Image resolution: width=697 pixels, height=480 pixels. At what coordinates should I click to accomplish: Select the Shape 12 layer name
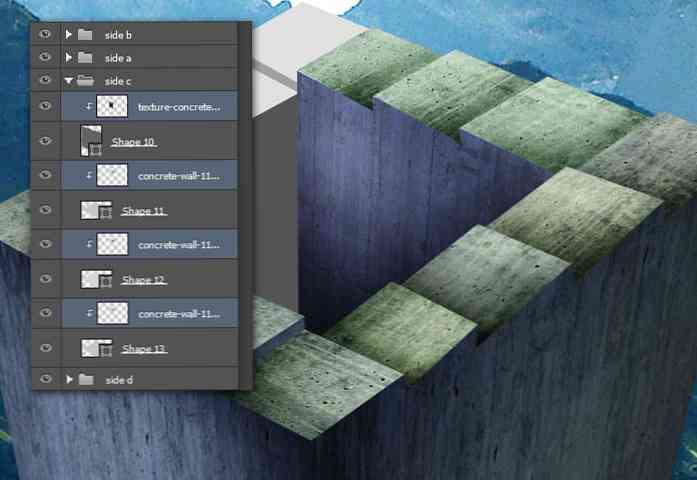click(144, 280)
